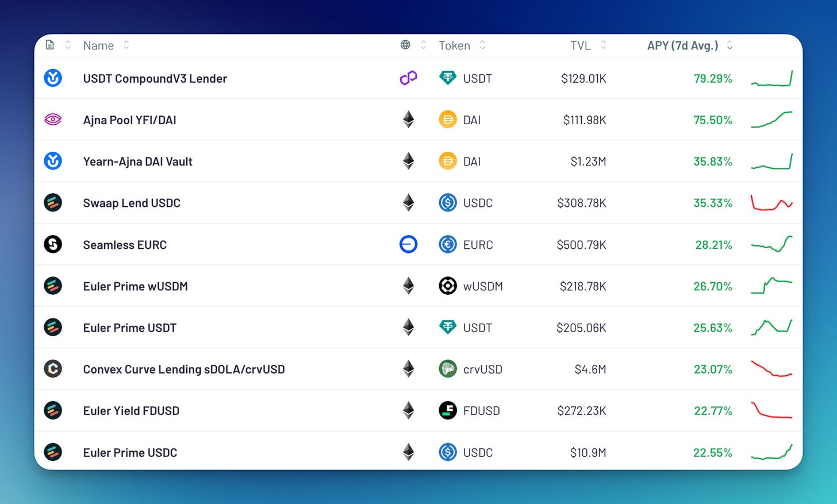The image size is (837, 504).
Task: Toggle sort arrows next to document icon
Action: point(68,45)
